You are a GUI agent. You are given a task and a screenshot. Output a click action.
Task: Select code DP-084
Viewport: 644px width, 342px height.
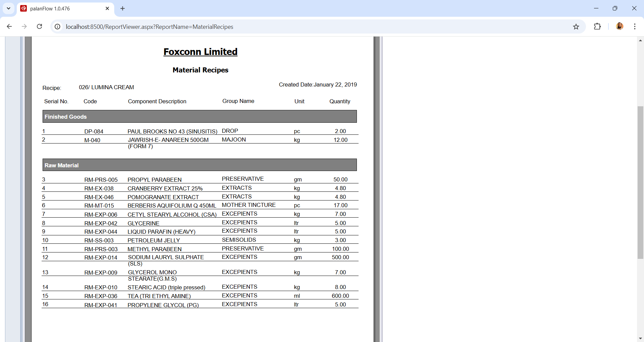pyautogui.click(x=94, y=131)
